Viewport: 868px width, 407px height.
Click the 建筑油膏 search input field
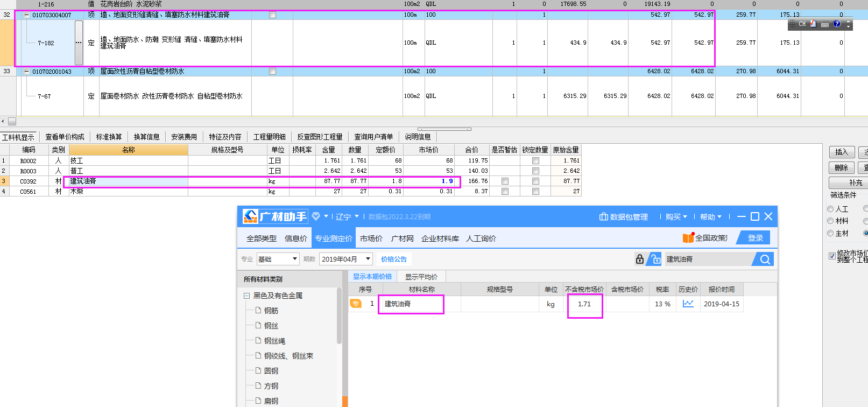tap(709, 259)
